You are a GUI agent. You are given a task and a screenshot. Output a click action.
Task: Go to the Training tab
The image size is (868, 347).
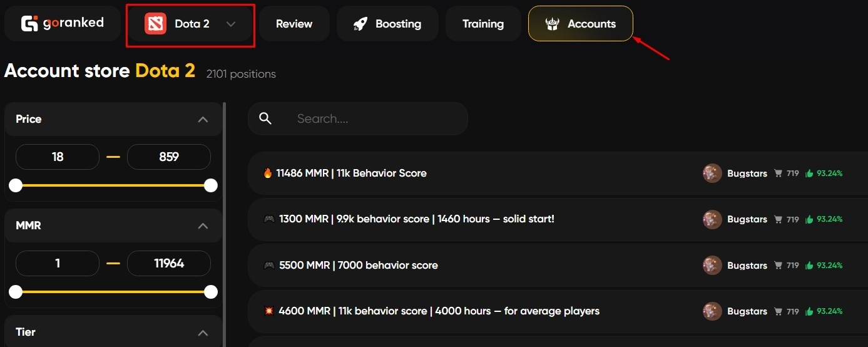483,24
